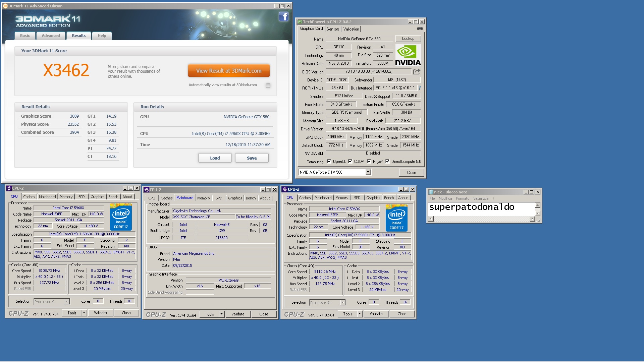Open SPD tab in left CPU-Z window
The width and height of the screenshot is (644, 362).
(82, 197)
